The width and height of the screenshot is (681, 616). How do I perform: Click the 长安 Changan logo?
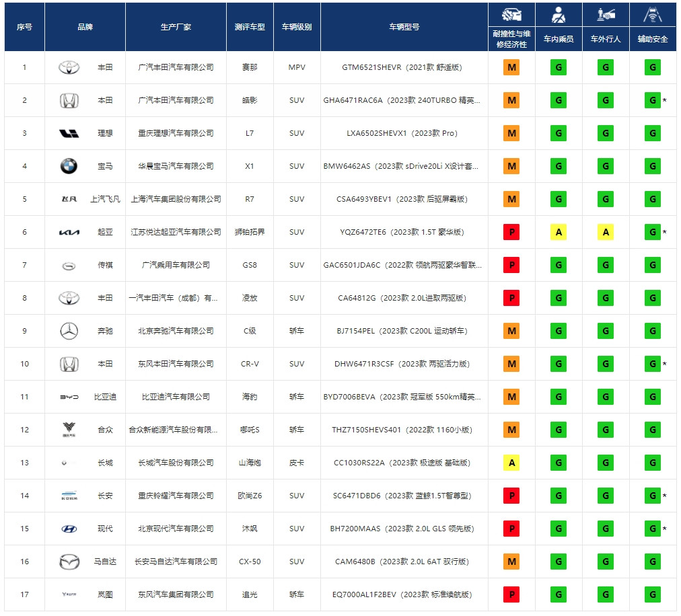pos(69,496)
